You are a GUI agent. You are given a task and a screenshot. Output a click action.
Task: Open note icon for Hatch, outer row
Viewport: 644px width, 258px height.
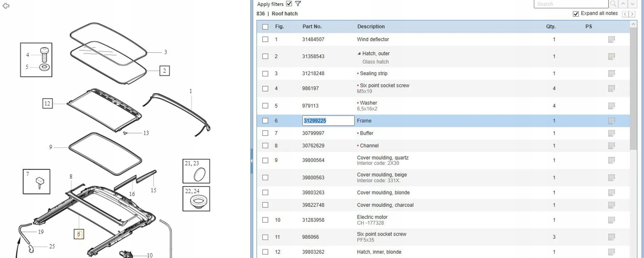612,56
